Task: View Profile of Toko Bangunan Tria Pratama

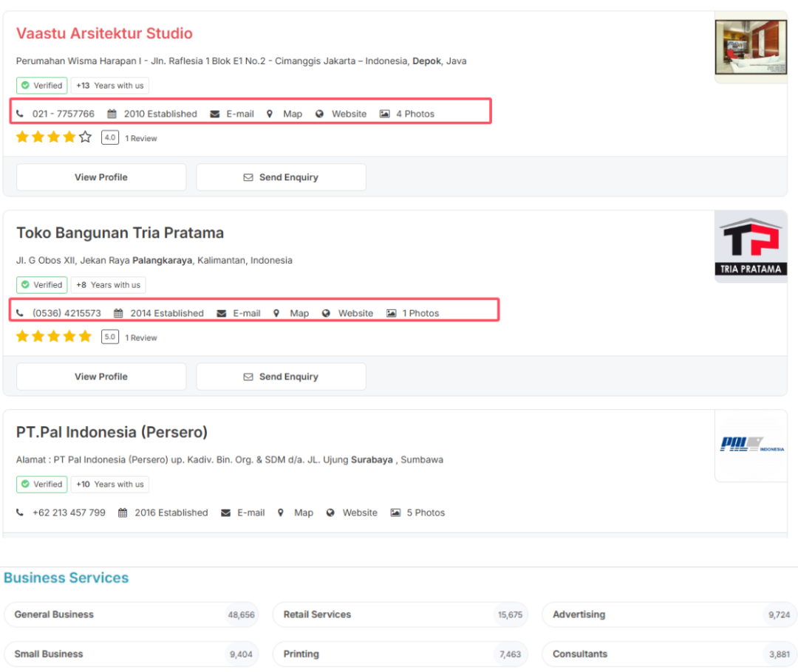Action: pos(101,377)
